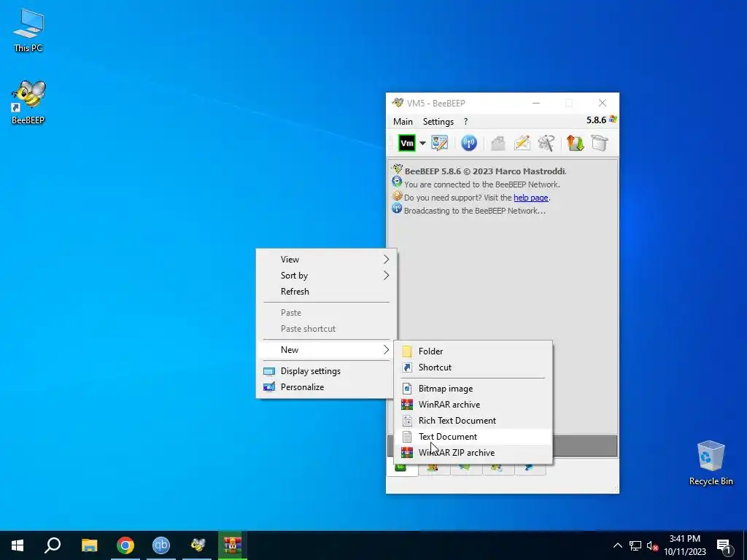Expand the New submenu arrow
Image resolution: width=747 pixels, height=560 pixels.
click(x=386, y=350)
